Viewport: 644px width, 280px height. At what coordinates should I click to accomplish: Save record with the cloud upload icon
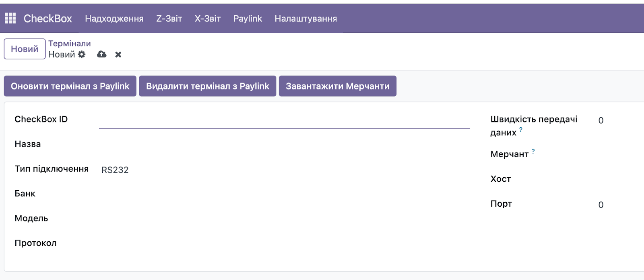click(x=102, y=54)
